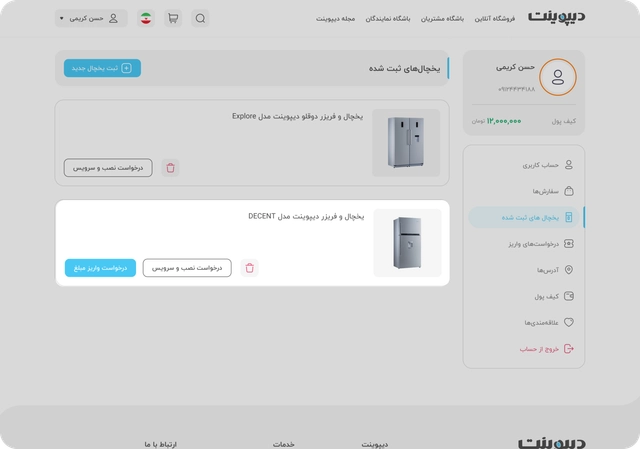The image size is (640, 449).
Task: Open the Explore refrigerator thumbnail
Action: (406, 142)
